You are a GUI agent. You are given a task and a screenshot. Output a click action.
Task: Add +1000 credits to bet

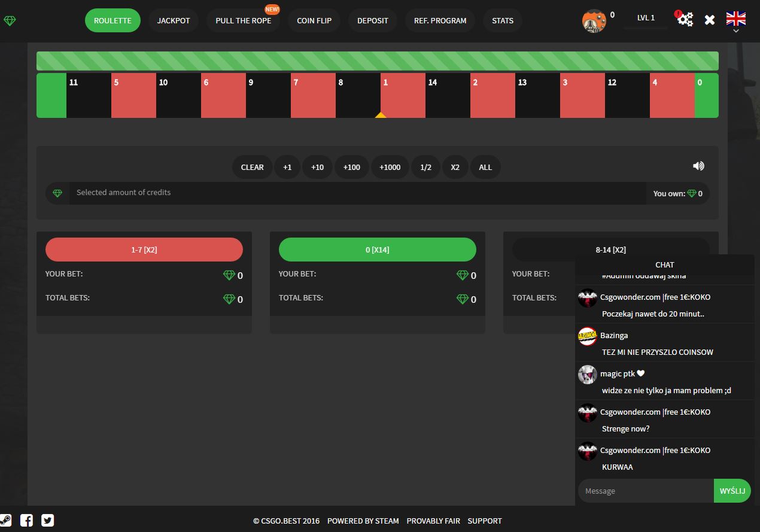(390, 167)
